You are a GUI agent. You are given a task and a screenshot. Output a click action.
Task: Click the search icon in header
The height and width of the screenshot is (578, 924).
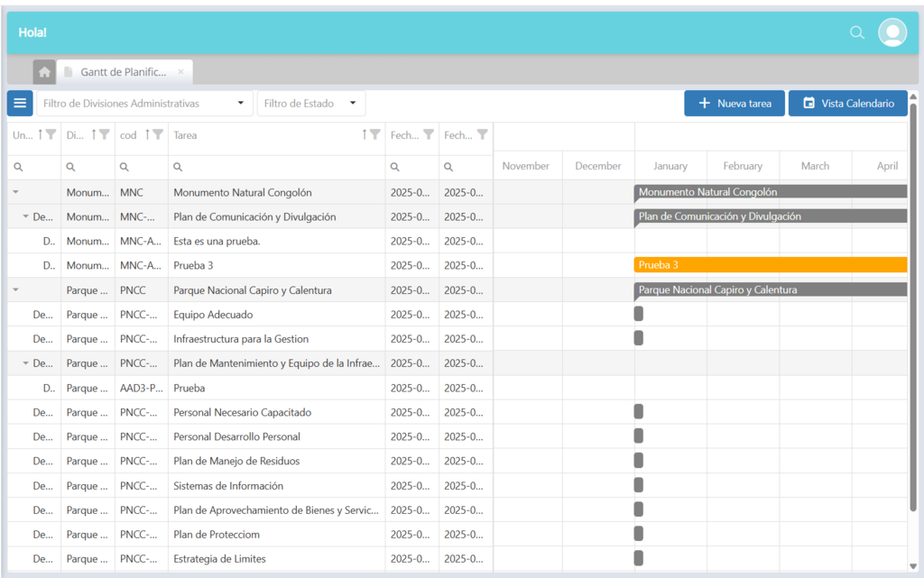click(856, 32)
